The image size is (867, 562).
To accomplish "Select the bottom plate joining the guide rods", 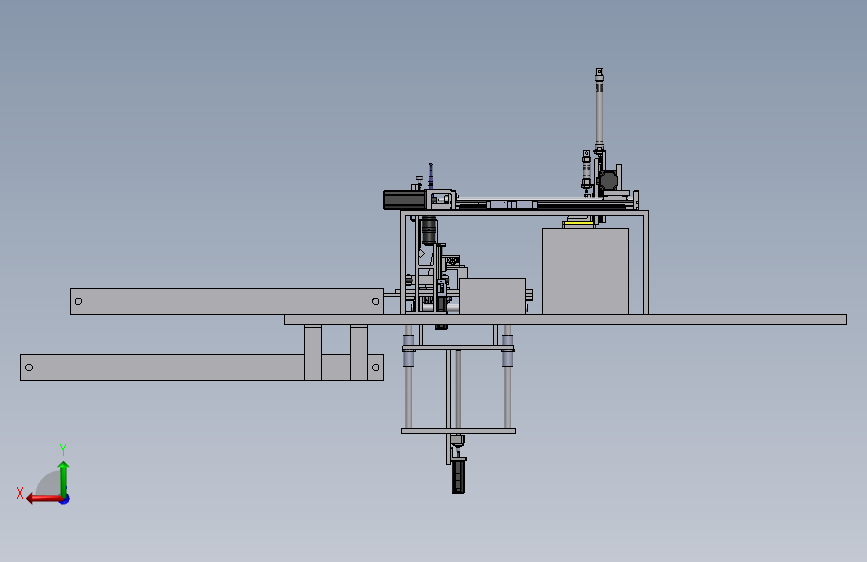I will [x=458, y=431].
